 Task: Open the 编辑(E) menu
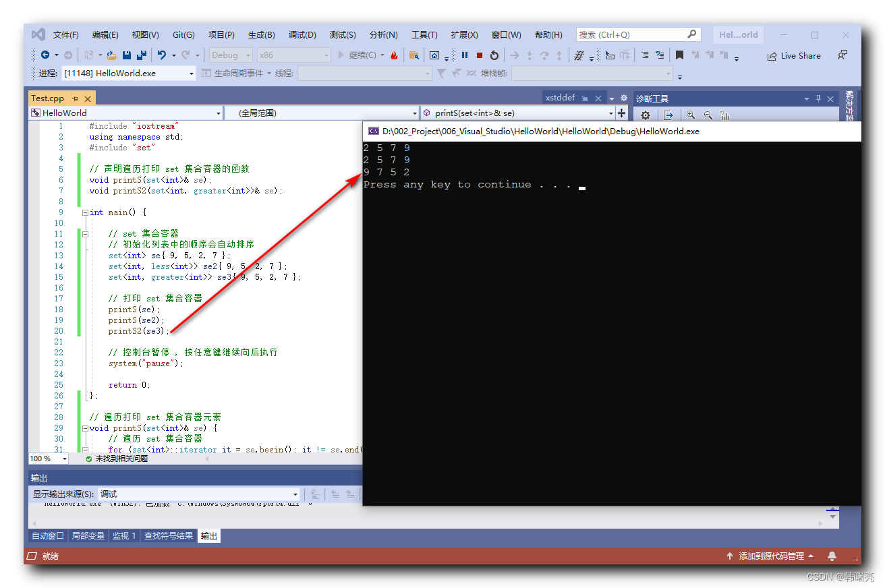click(105, 35)
